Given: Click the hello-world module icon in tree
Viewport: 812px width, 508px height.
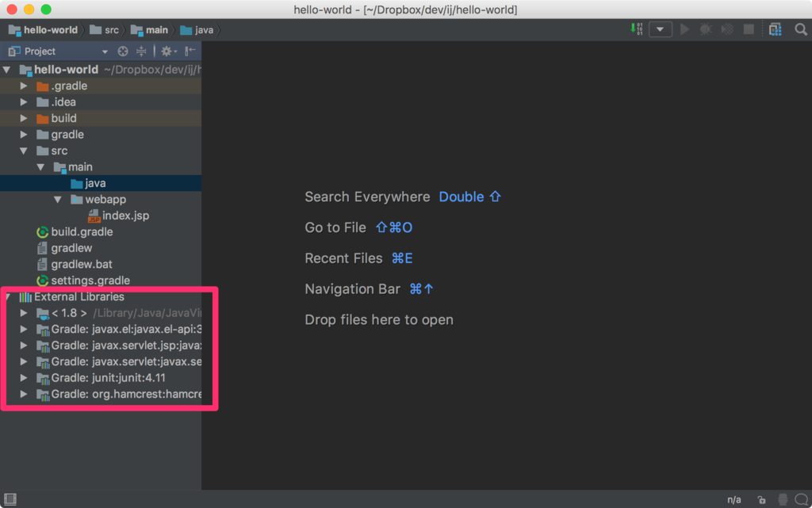Looking at the screenshot, I should 26,70.
